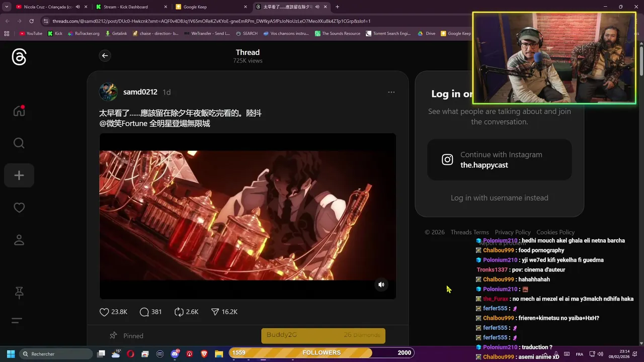The image size is (644, 362).
Task: Open a new browser tab
Action: [337, 7]
